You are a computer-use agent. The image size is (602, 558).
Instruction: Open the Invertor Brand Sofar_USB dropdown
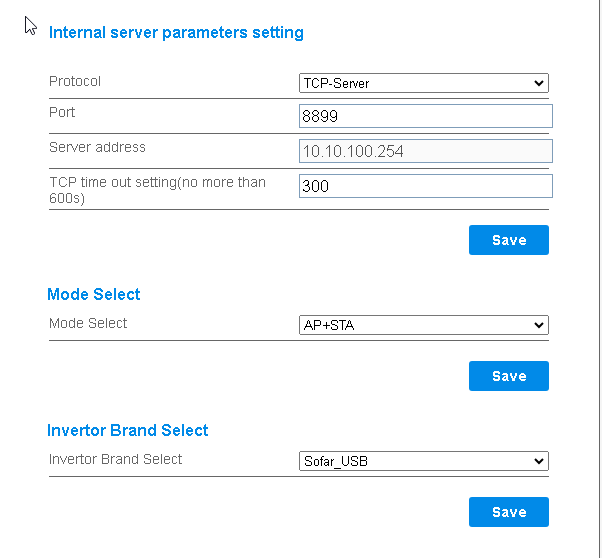[x=423, y=461]
